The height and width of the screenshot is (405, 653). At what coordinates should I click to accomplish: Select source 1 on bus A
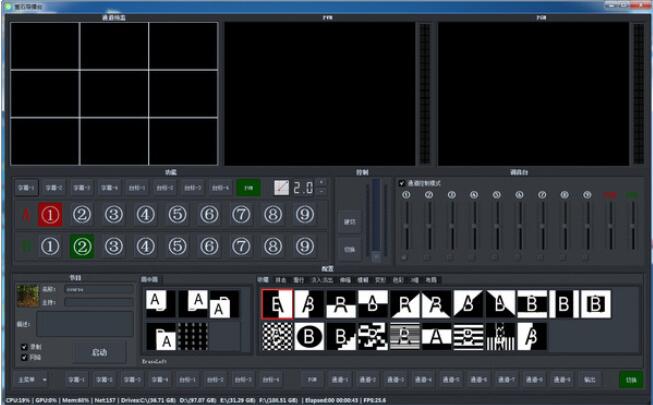point(50,214)
